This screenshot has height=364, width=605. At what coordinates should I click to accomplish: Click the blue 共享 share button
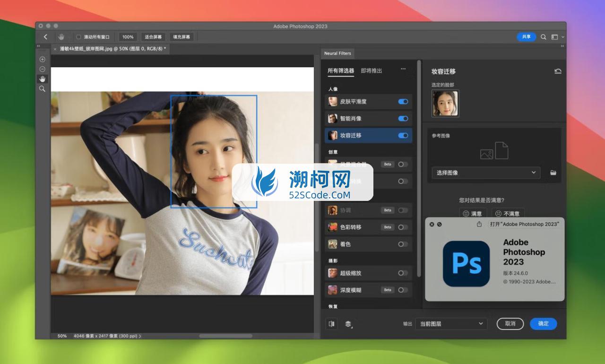tap(526, 36)
